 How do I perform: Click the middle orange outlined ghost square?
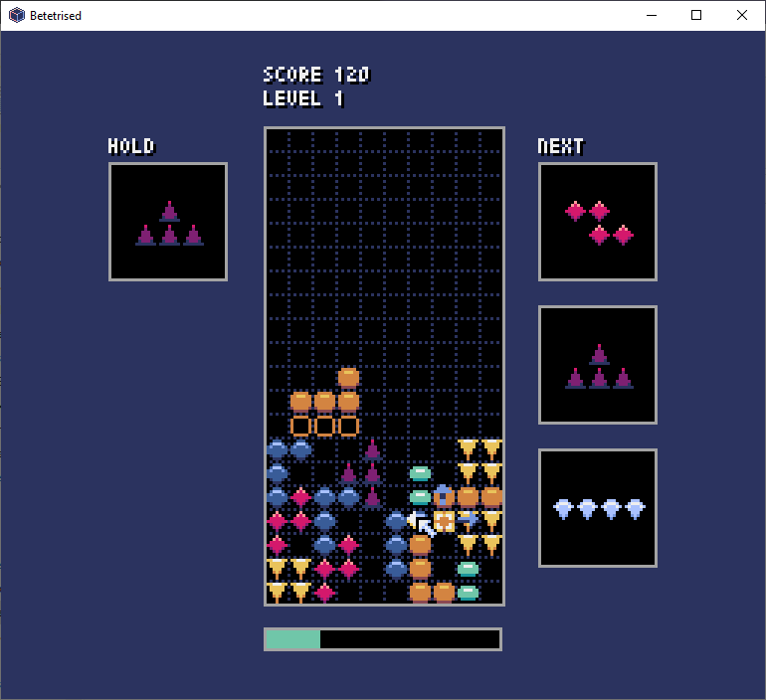coord(325,426)
